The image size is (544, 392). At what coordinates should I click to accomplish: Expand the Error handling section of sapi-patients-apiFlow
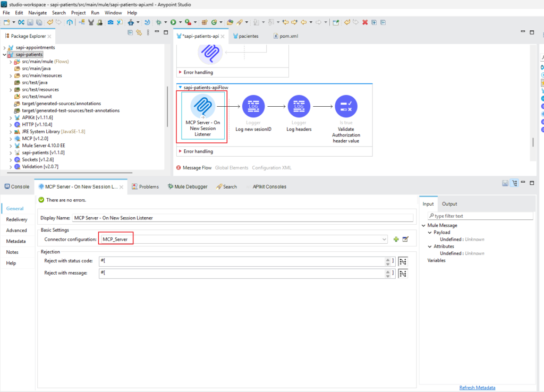180,151
